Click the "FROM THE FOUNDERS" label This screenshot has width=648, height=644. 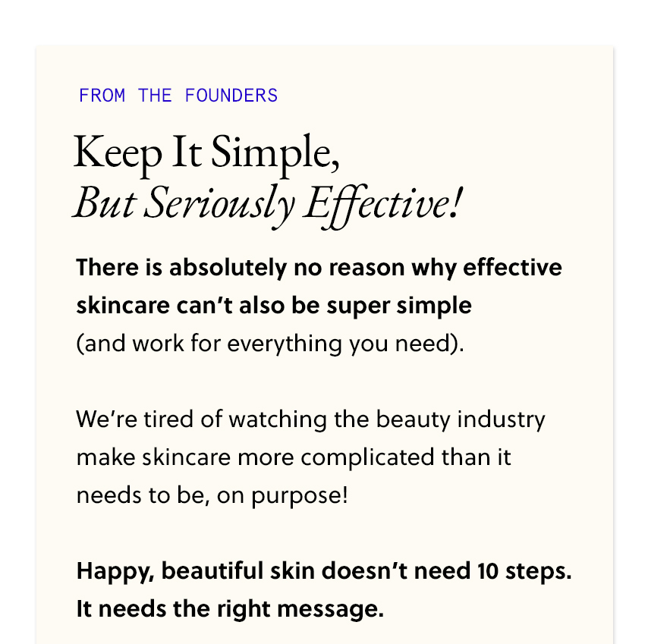click(178, 96)
